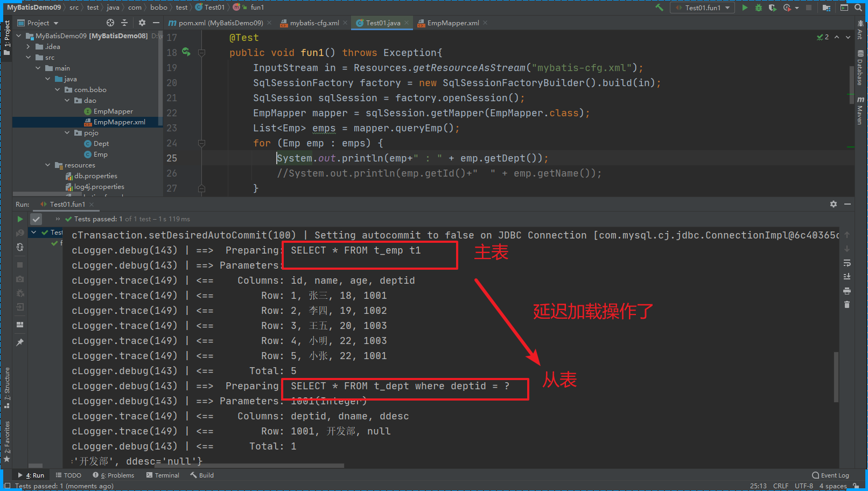Toggle auto-test rerun icon

point(20,247)
